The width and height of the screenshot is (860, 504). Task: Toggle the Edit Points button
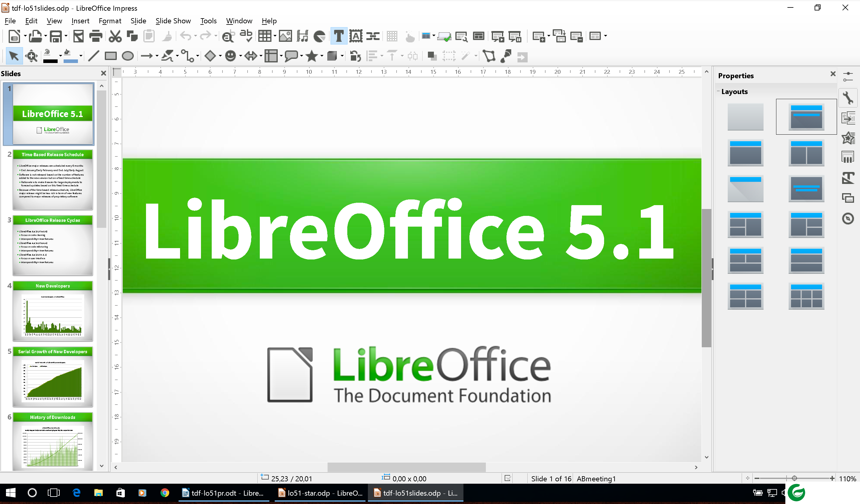pyautogui.click(x=489, y=56)
